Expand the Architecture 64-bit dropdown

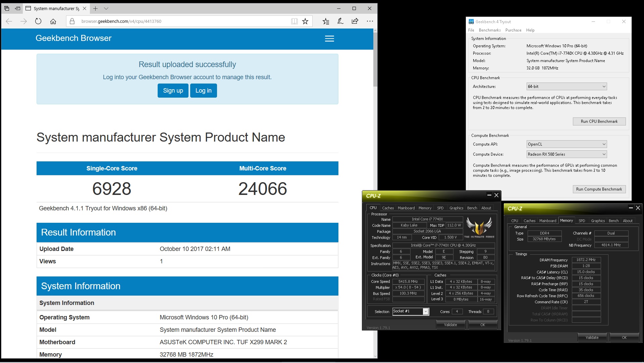click(567, 87)
